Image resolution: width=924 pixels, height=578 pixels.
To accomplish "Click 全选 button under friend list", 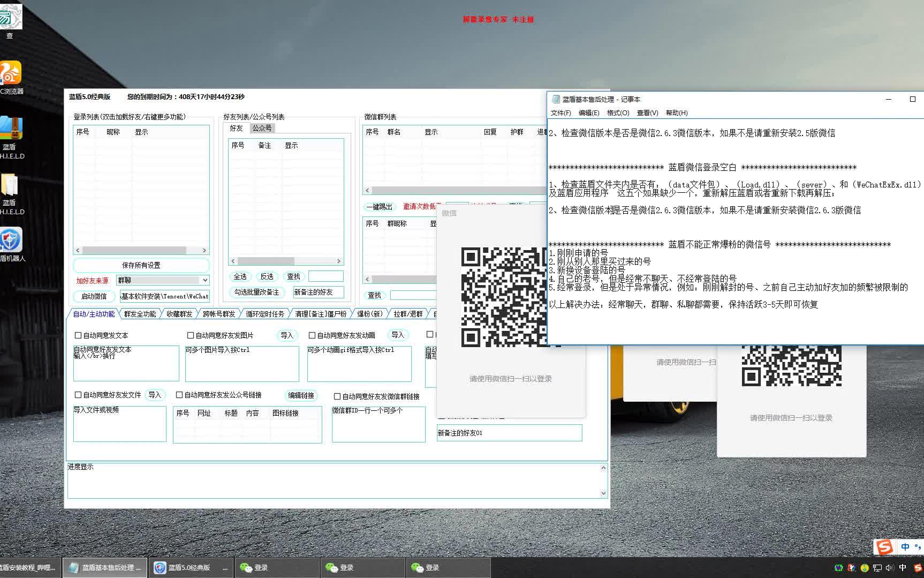I will [x=240, y=276].
